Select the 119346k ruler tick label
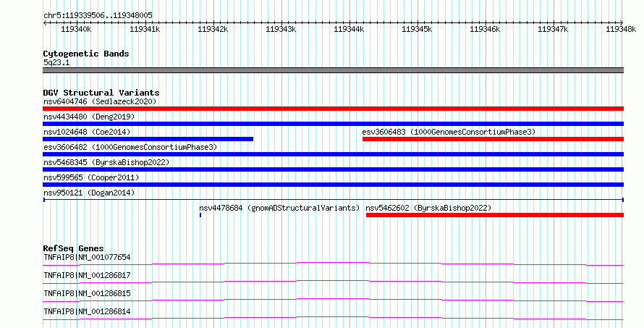The height and width of the screenshot is (328, 644). pyautogui.click(x=485, y=29)
